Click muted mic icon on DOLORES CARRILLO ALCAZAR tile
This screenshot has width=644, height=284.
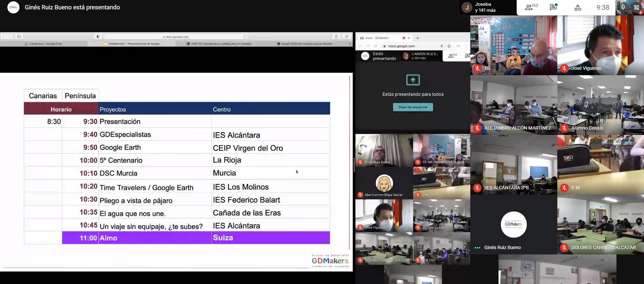click(564, 248)
